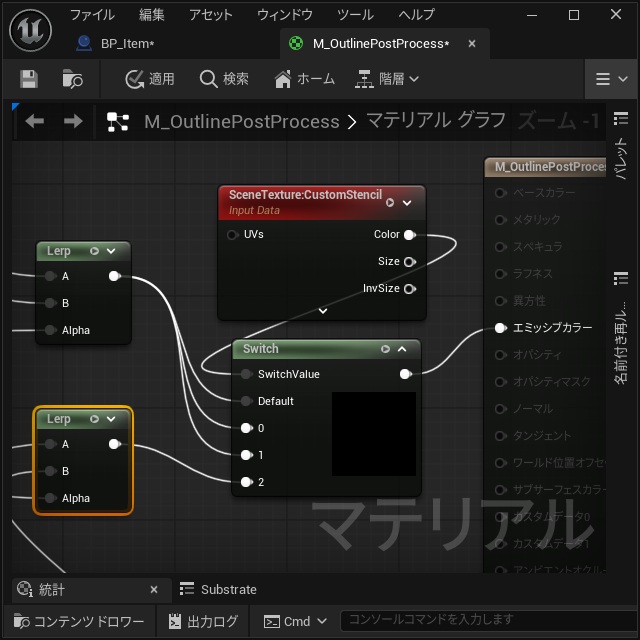Viewport: 640px width, 640px height.
Task: Navigate back with the left arrow
Action: (35, 121)
